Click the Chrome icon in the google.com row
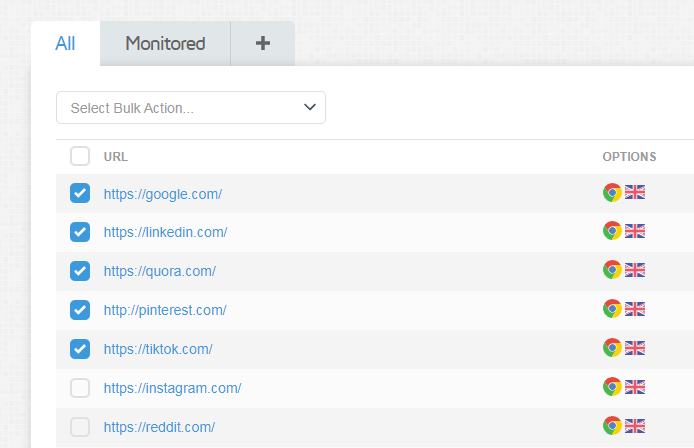Viewport: 694px width, 448px height. [612, 193]
